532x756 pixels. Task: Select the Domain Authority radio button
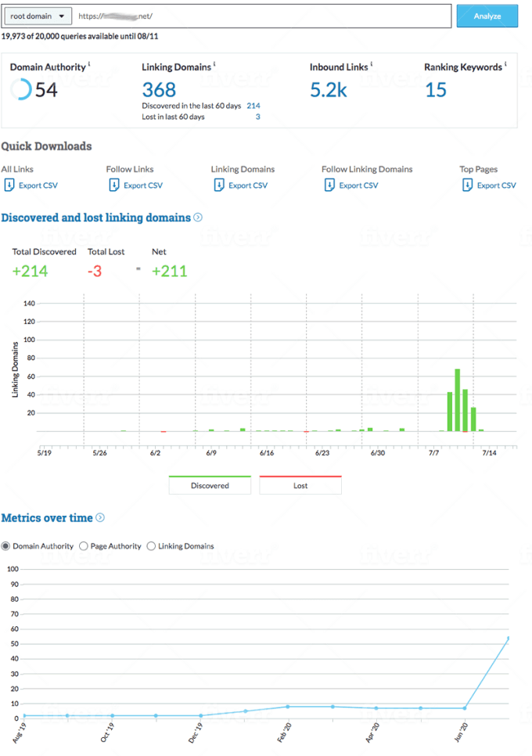[6, 546]
